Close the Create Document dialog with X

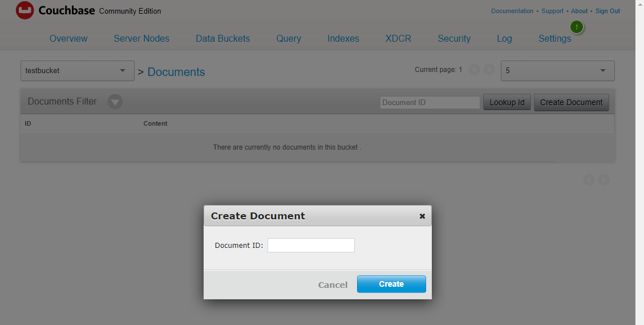[422, 216]
